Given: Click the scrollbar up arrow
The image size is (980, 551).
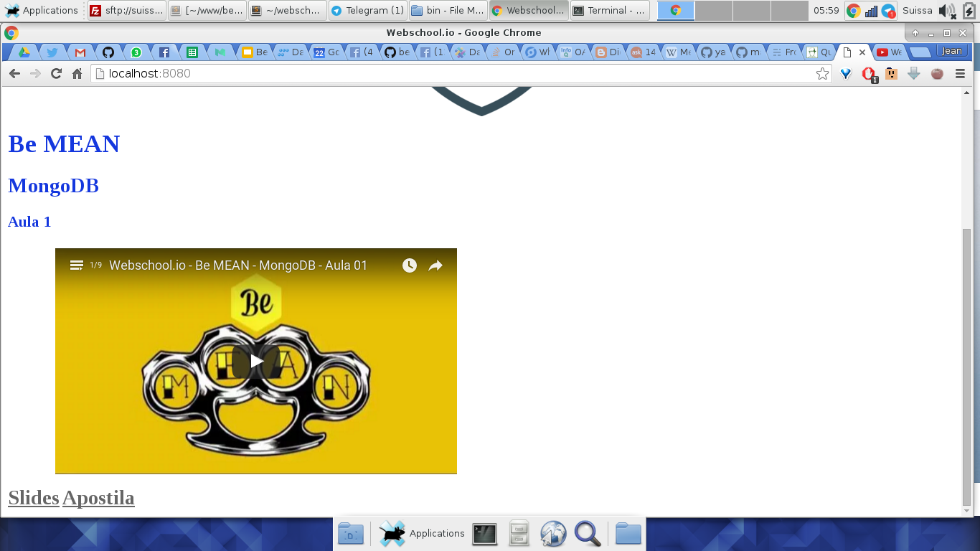Looking at the screenshot, I should (966, 92).
